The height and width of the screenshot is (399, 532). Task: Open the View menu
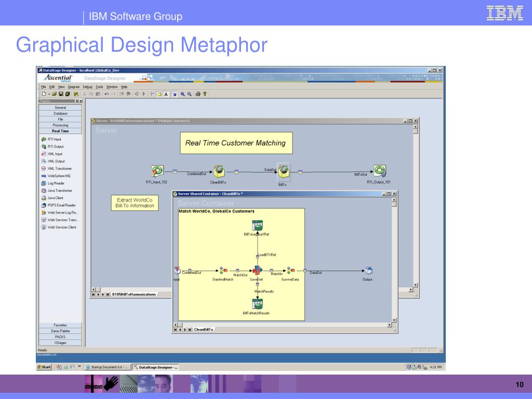[61, 87]
